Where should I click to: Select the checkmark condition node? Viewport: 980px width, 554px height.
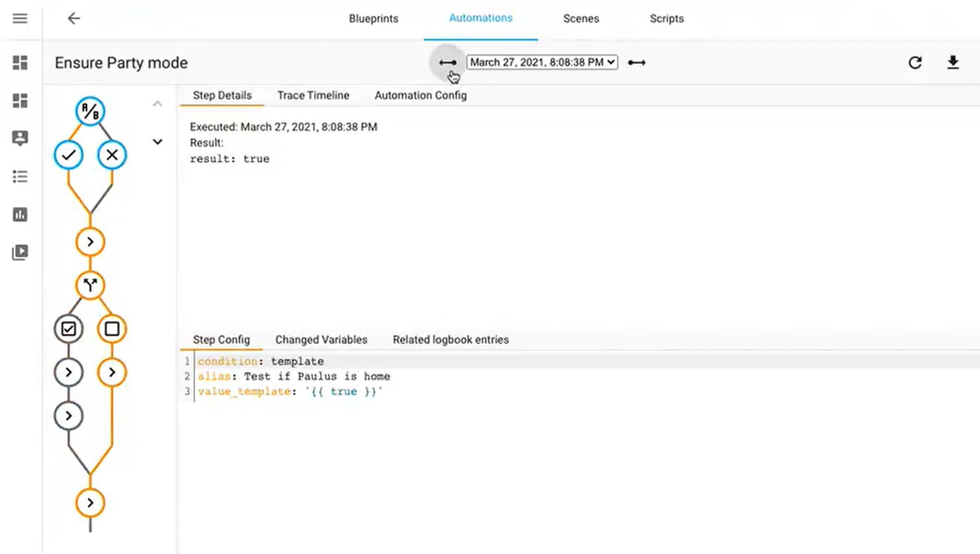tap(69, 155)
